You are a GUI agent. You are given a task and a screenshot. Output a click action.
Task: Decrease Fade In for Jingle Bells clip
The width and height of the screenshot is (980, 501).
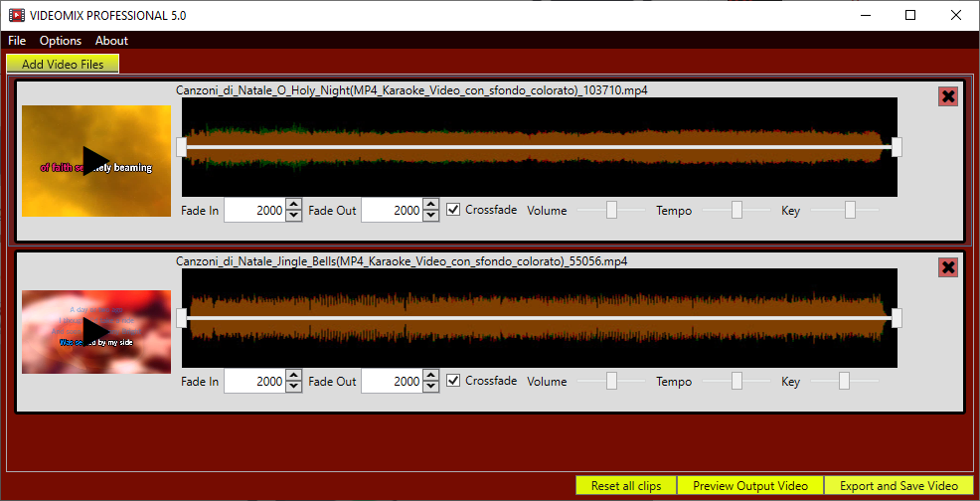click(294, 387)
